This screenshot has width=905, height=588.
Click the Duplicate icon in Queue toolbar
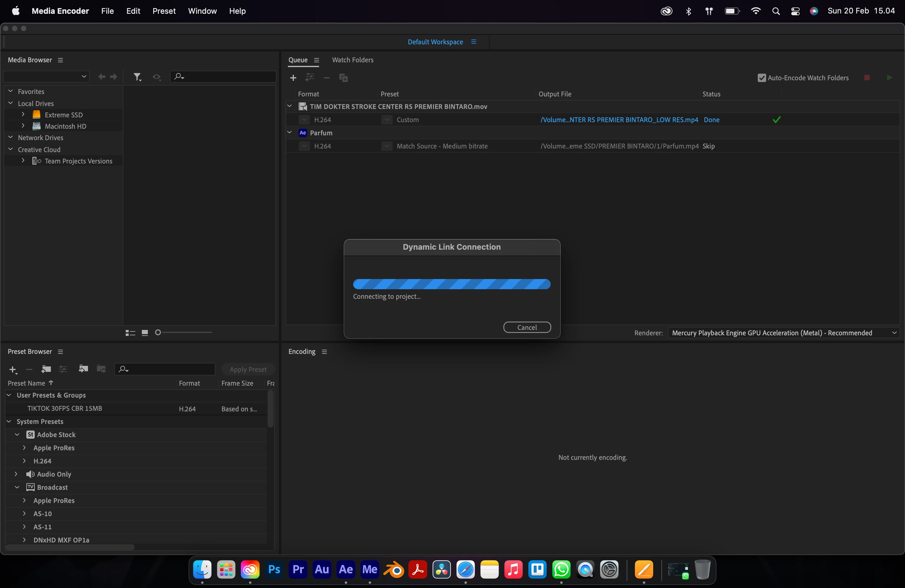pos(343,78)
